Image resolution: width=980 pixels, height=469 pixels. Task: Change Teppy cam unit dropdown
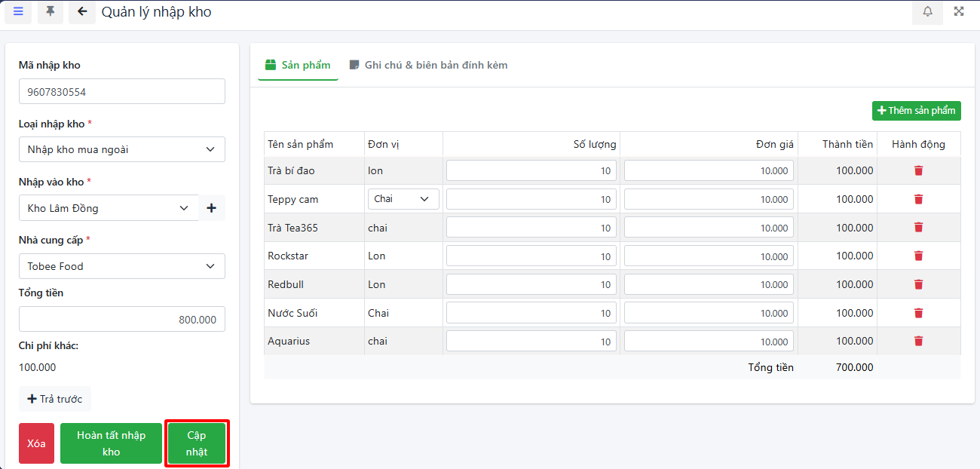pyautogui.click(x=403, y=199)
